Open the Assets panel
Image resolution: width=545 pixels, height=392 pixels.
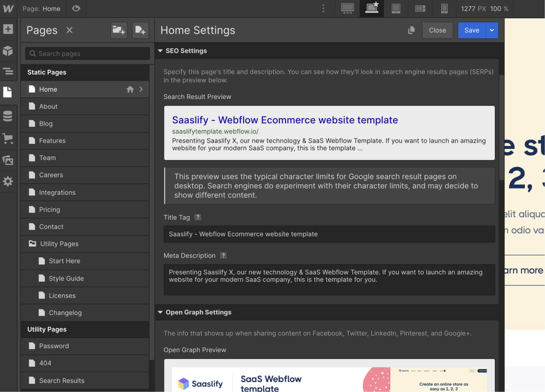pos(9,160)
